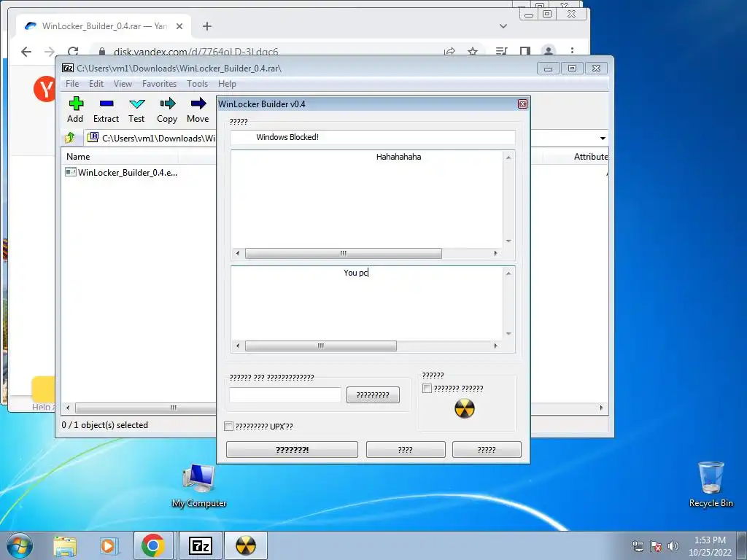Click the bold '???????!' build button
Screen dimensions: 747x560
(292, 449)
